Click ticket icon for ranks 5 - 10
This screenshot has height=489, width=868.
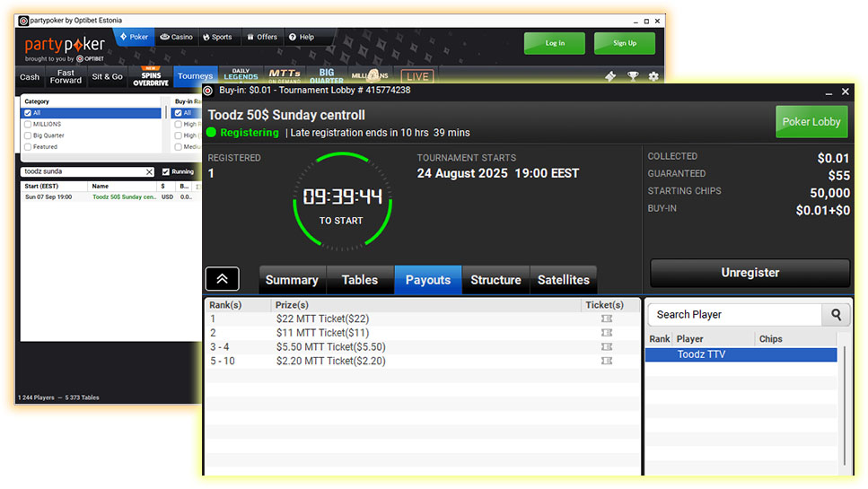(607, 361)
